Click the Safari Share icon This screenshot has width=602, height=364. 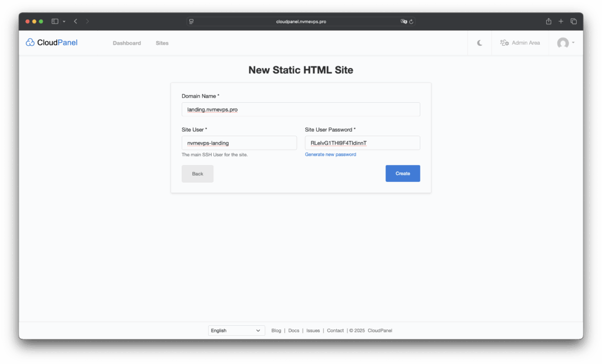(x=549, y=21)
